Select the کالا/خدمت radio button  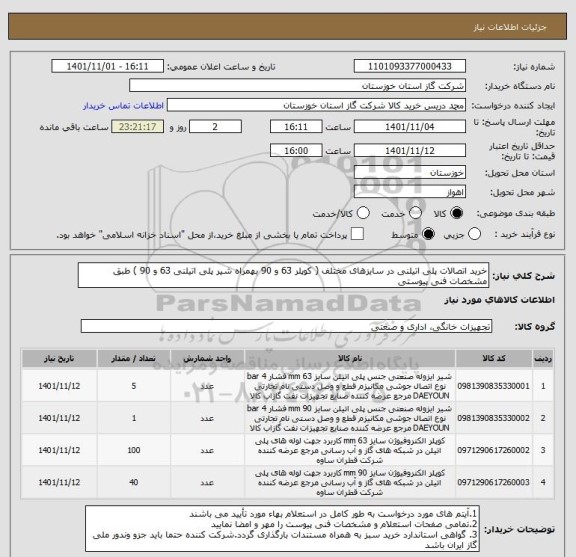pos(363,213)
